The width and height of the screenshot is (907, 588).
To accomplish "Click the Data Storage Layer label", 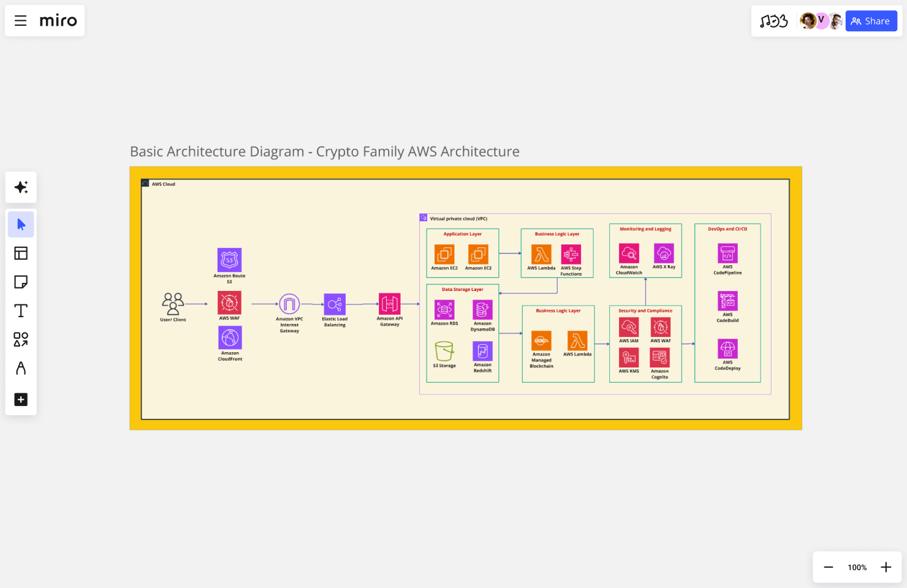I will [463, 290].
